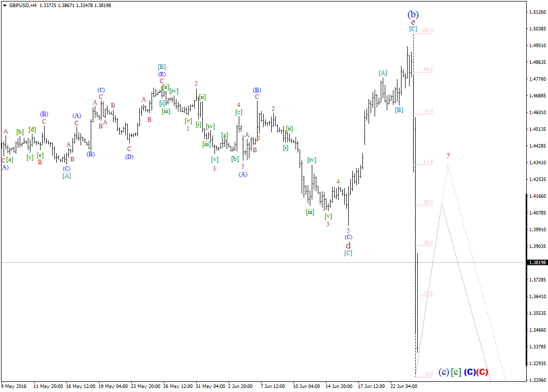This screenshot has height=392, width=548.
Task: Click the 1.51260 price axis label
Action: (x=537, y=12)
